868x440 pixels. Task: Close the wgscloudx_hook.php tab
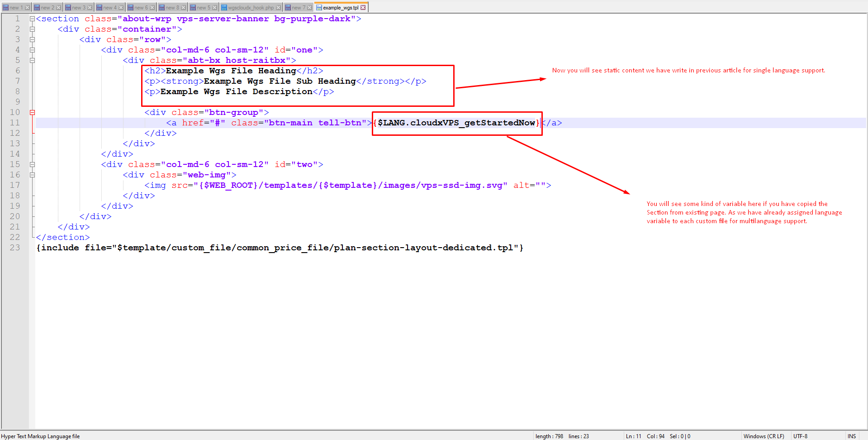pos(278,8)
